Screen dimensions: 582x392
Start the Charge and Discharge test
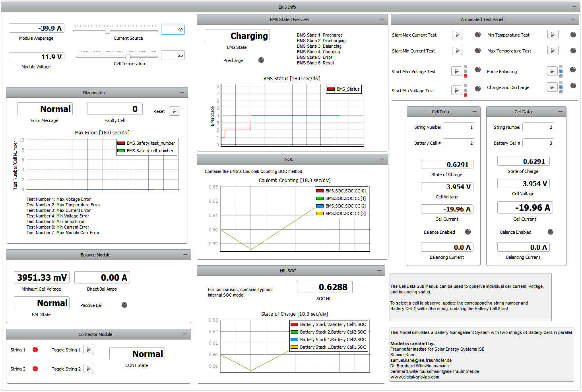click(552, 87)
